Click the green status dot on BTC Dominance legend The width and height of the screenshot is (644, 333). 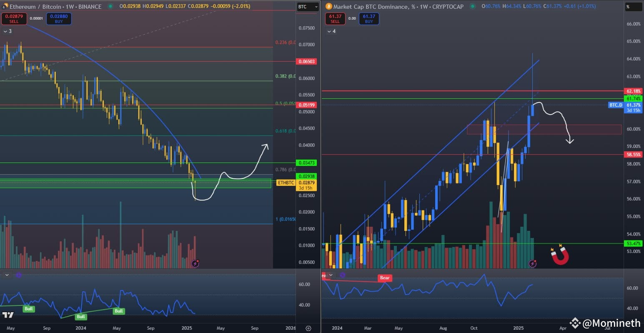[x=472, y=7]
